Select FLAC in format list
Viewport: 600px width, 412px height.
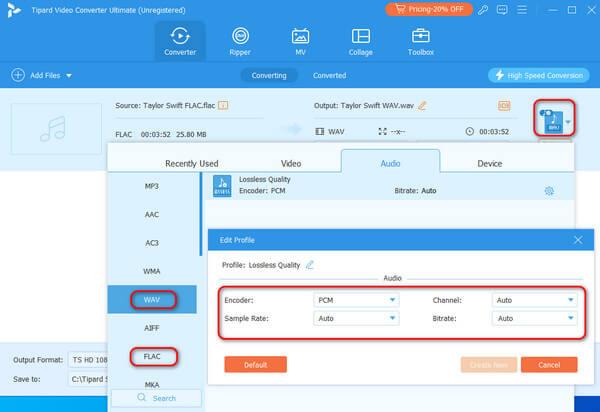(x=152, y=356)
